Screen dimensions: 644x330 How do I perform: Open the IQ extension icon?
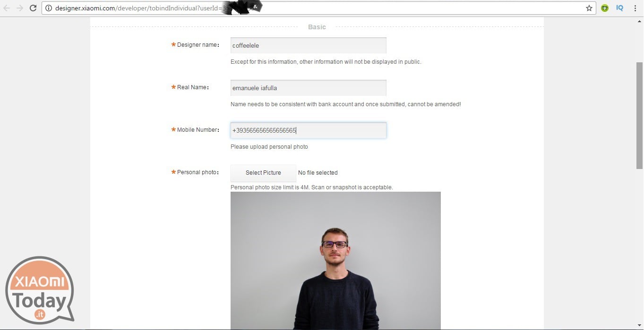click(619, 8)
